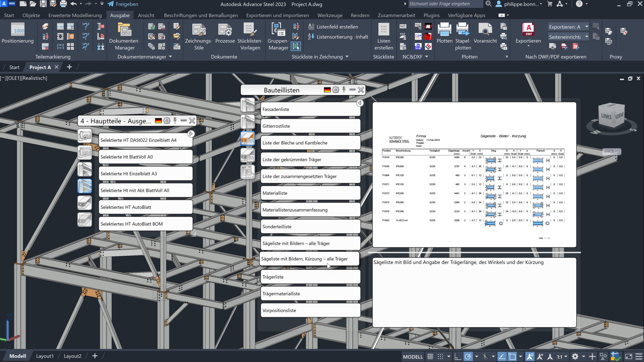The image size is (644, 362).
Task: Click the LINKS face of the ViewCube
Action: pos(606,116)
